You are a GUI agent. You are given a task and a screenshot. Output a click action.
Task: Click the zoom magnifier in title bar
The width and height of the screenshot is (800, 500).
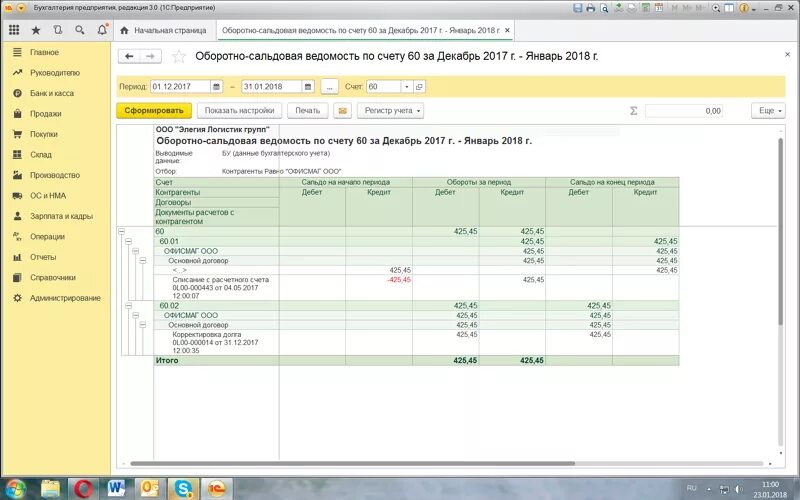(716, 8)
